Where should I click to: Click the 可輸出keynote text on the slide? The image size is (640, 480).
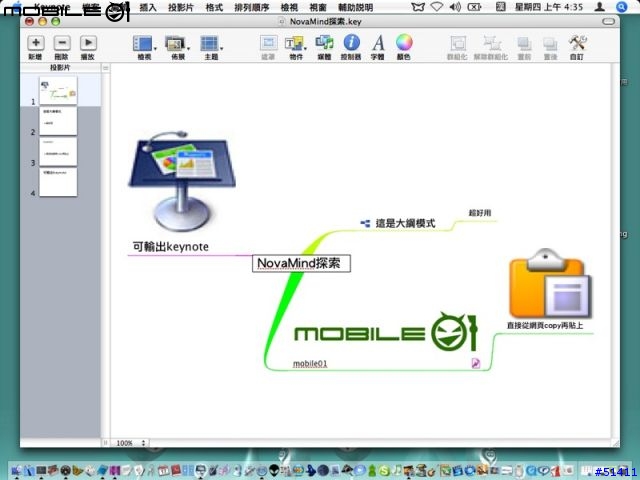click(x=171, y=247)
